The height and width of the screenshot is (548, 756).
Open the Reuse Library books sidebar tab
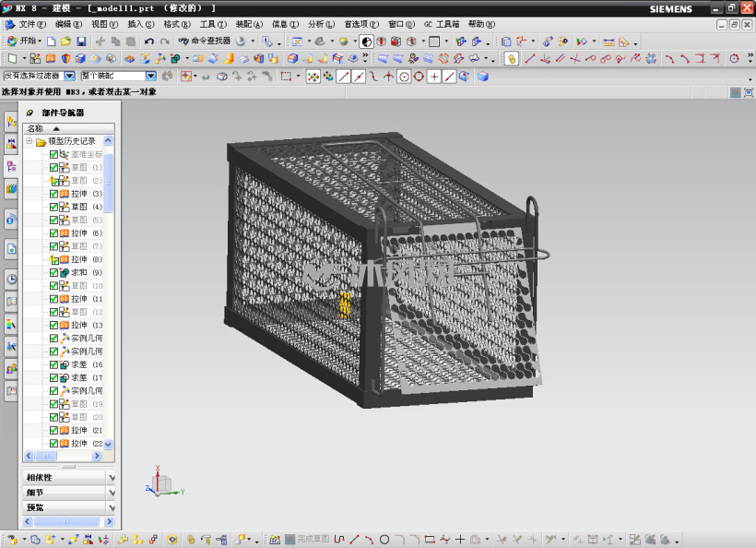(x=12, y=188)
